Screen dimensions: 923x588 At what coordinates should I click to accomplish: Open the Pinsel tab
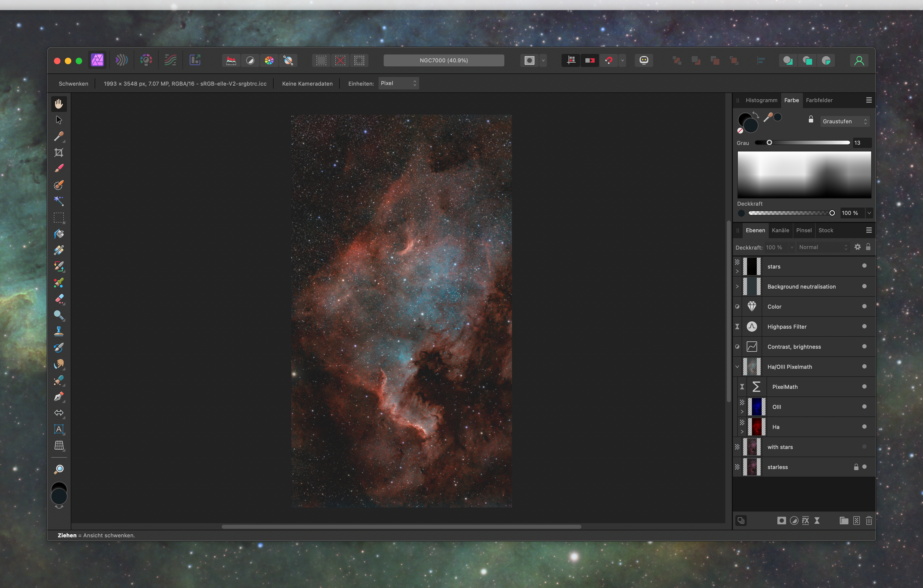click(x=804, y=230)
